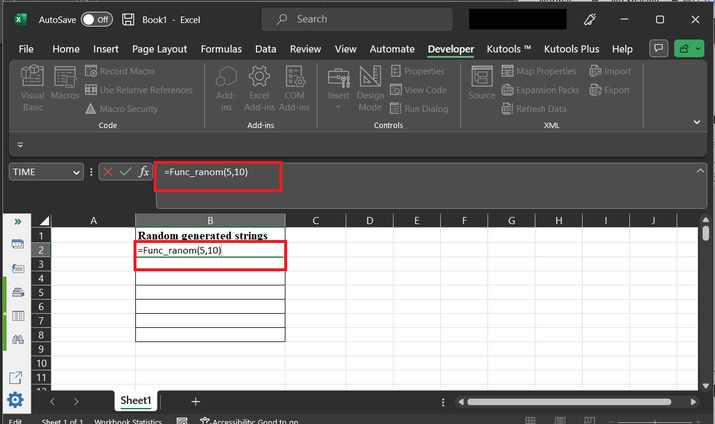Click Workbook Statistics in status bar
This screenshot has height=424, width=715.
128,421
